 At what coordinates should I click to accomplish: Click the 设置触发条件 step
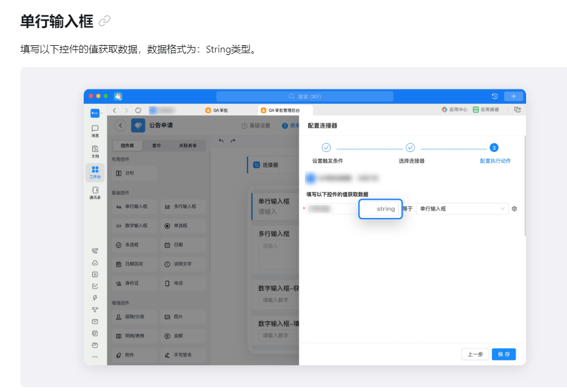tap(327, 153)
